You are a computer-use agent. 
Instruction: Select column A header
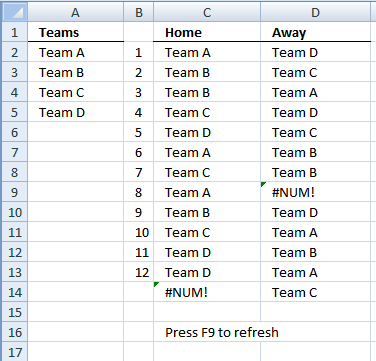[76, 13]
